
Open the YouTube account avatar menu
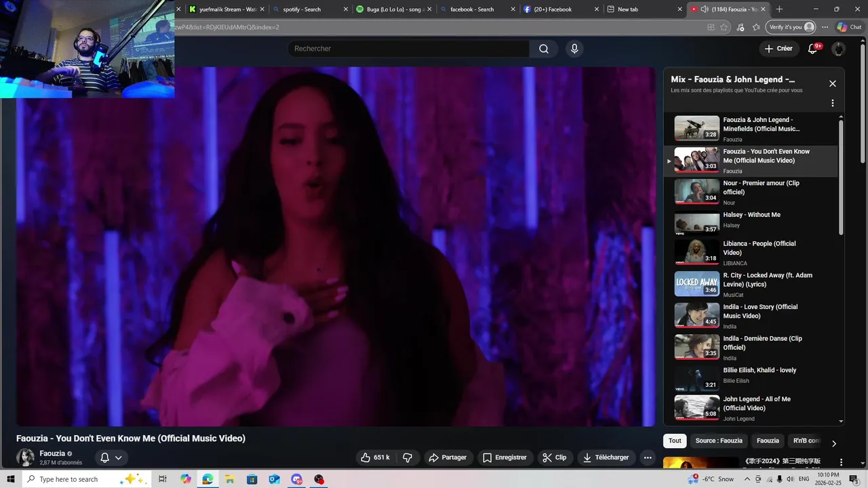[838, 49]
